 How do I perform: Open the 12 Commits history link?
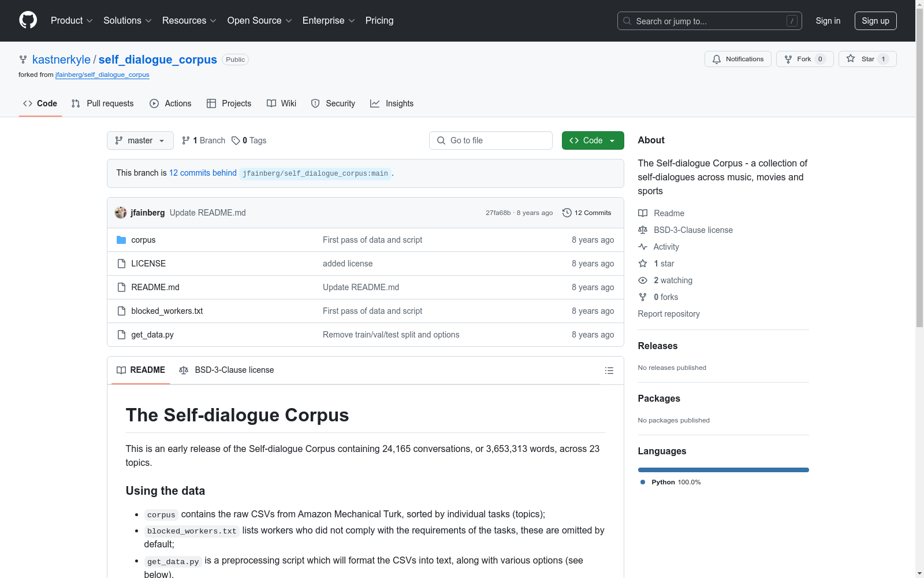587,213
